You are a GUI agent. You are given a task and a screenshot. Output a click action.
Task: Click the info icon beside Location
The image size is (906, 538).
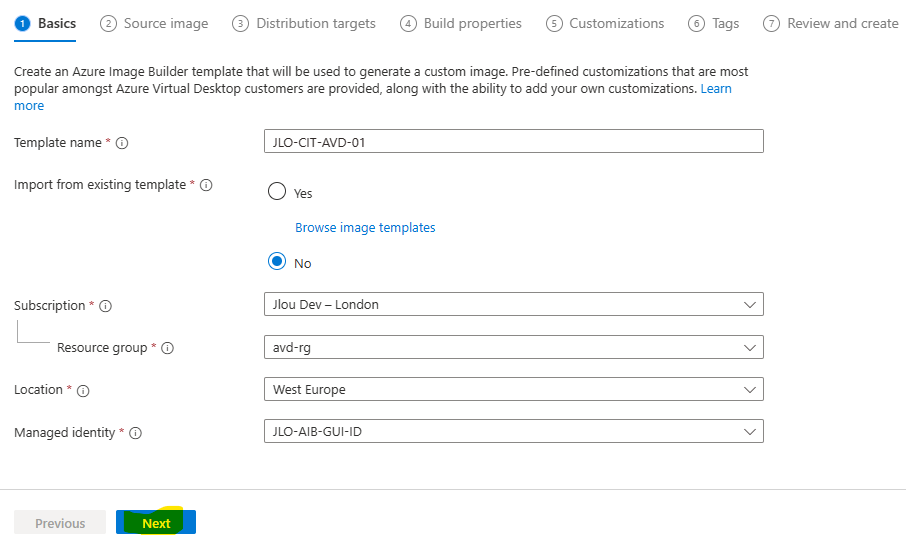pos(83,391)
